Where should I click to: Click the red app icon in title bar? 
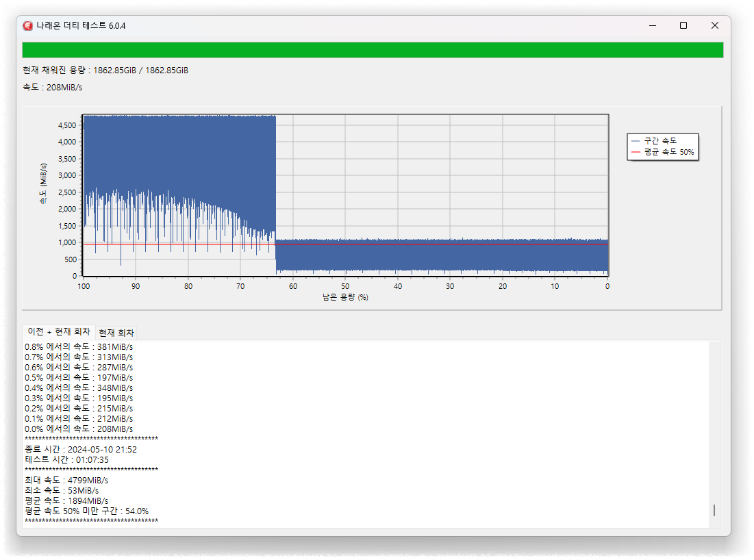click(x=28, y=25)
